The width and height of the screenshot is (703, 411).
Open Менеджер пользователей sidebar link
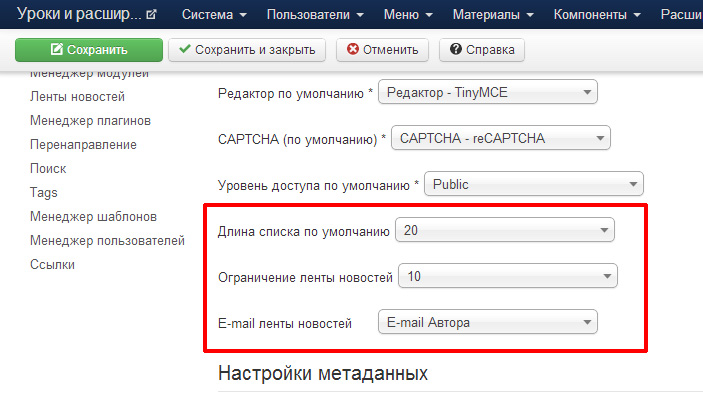coord(107,240)
